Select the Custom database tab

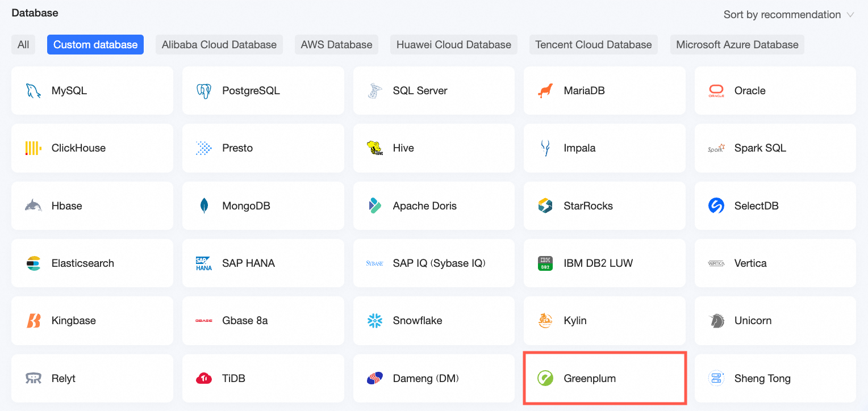point(95,45)
